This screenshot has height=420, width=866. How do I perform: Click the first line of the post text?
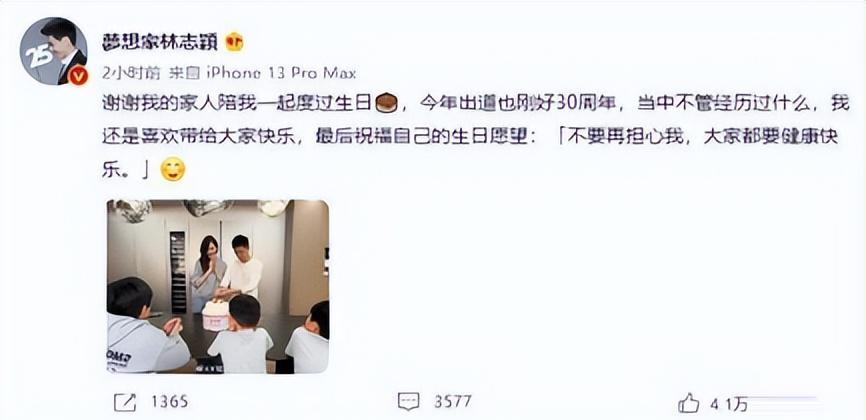(x=476, y=104)
